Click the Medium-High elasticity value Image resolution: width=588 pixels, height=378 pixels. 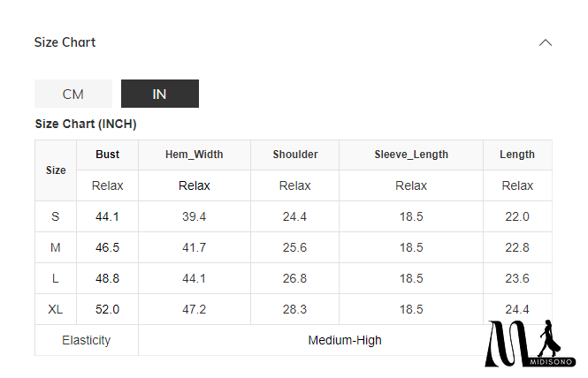(345, 340)
